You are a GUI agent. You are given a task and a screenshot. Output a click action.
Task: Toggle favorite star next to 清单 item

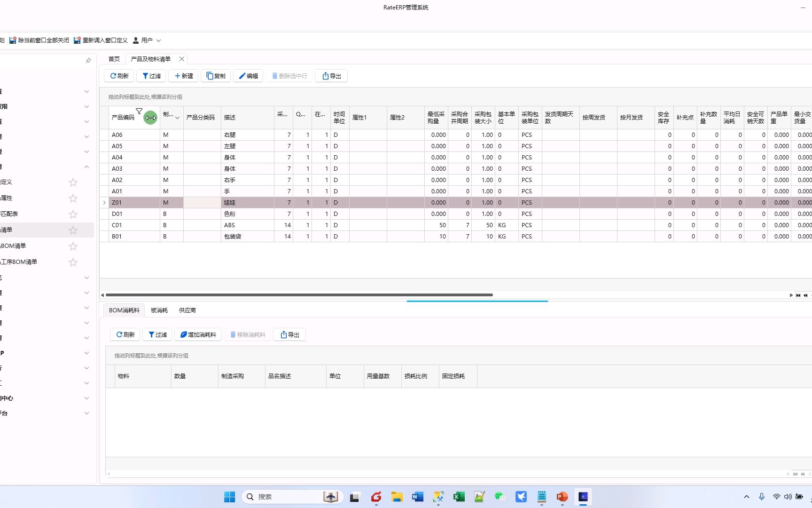coord(73,230)
